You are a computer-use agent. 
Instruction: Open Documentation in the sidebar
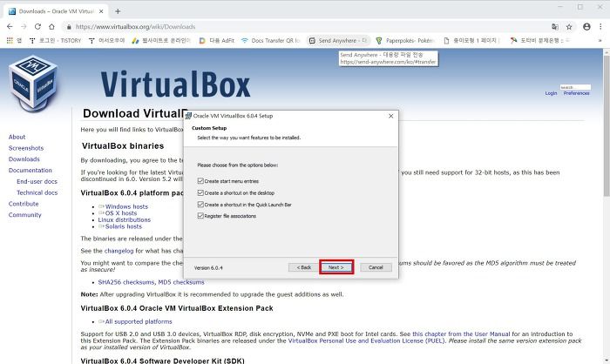(x=30, y=171)
